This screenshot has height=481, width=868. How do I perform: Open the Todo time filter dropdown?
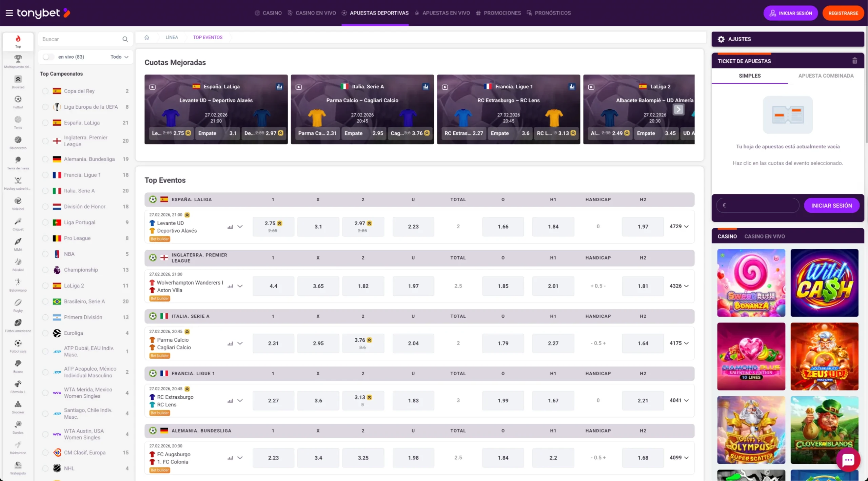(119, 57)
